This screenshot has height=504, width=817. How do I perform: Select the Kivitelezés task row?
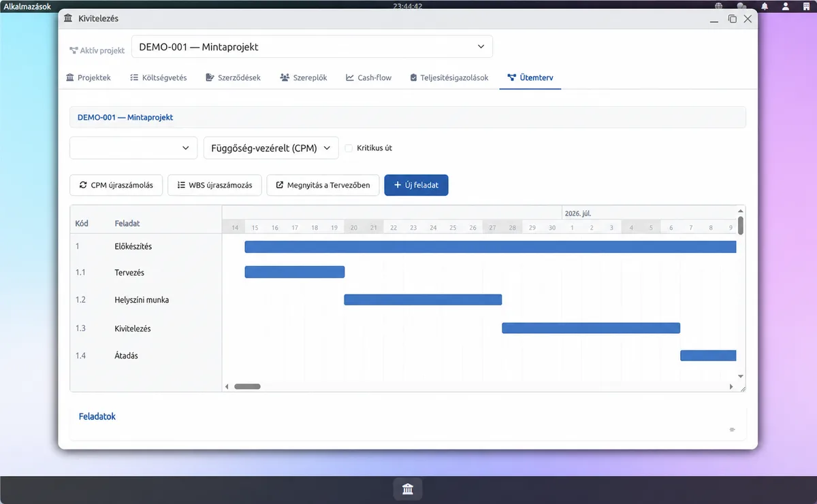pos(146,329)
